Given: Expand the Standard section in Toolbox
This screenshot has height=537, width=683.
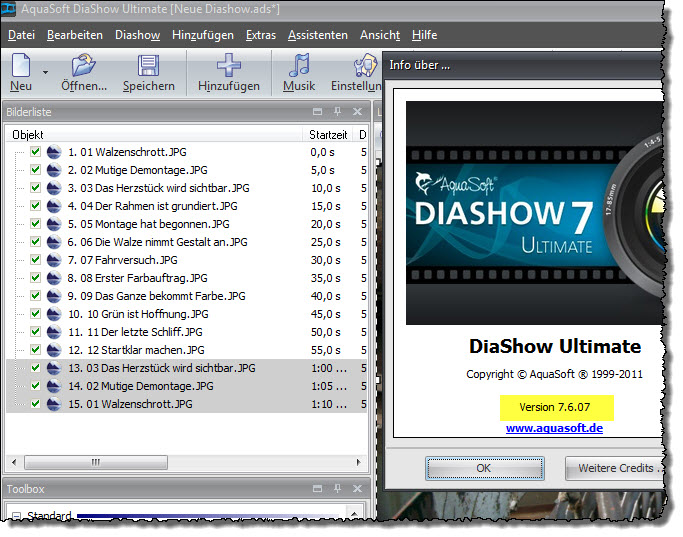Looking at the screenshot, I should (x=15, y=517).
